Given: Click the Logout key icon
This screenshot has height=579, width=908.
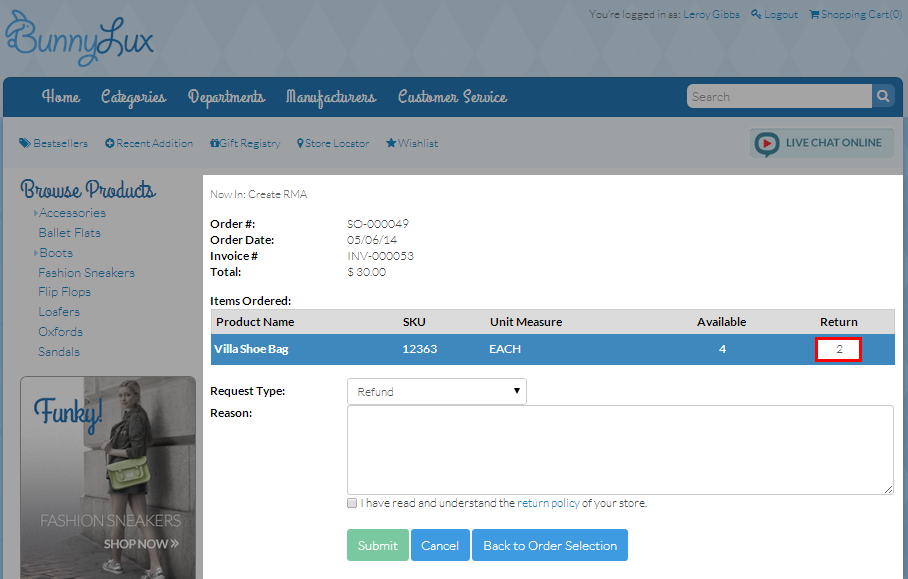Looking at the screenshot, I should click(x=756, y=15).
